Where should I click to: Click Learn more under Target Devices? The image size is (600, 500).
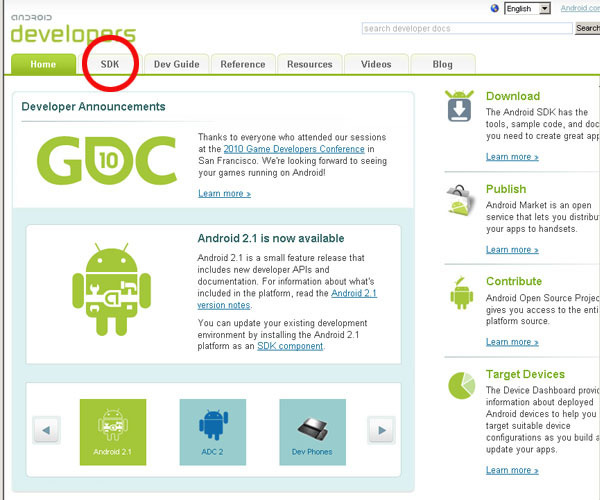(512, 470)
